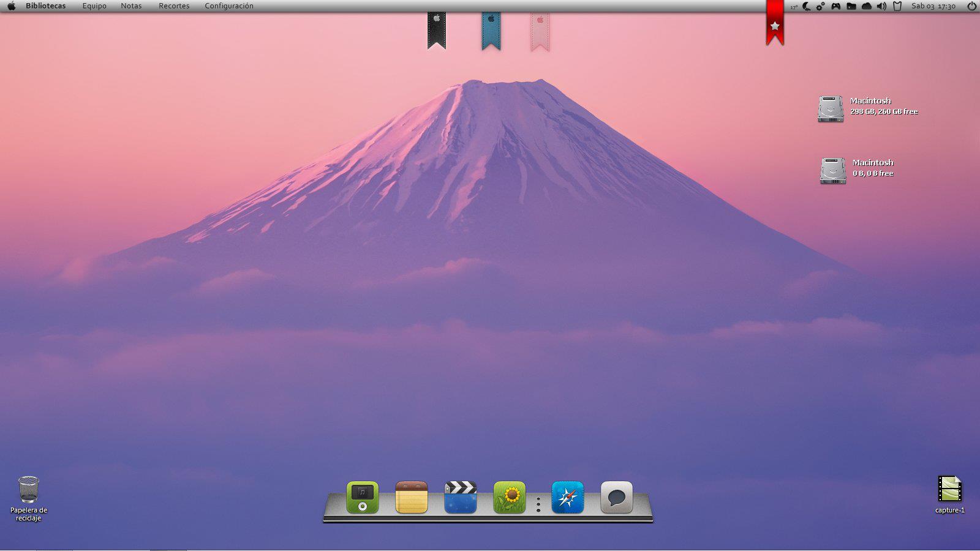Open the cloud icon in the menu bar
This screenshot has width=980, height=551.
(866, 7)
